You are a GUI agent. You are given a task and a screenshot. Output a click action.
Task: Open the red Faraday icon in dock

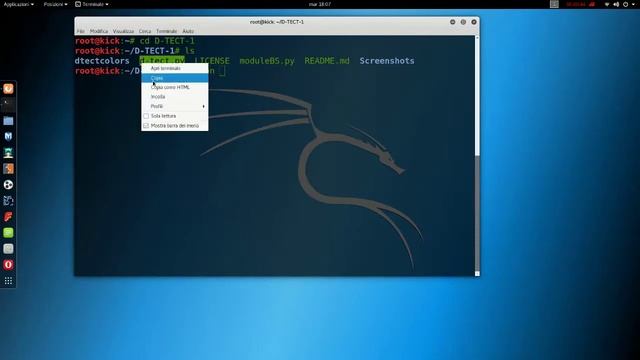[x=8, y=217]
